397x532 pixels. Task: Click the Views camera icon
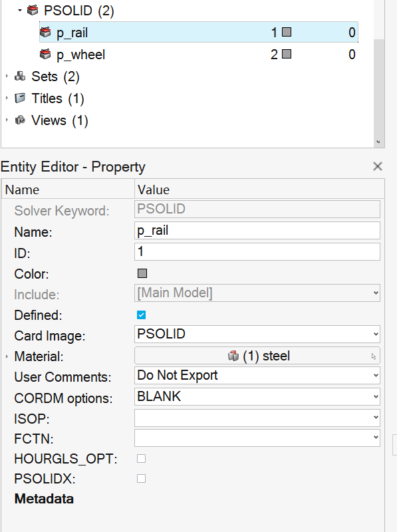(20, 120)
